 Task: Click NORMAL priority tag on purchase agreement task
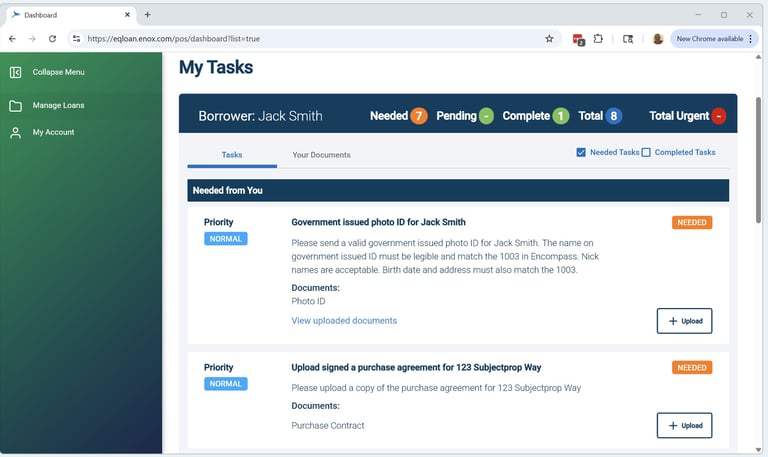(226, 384)
